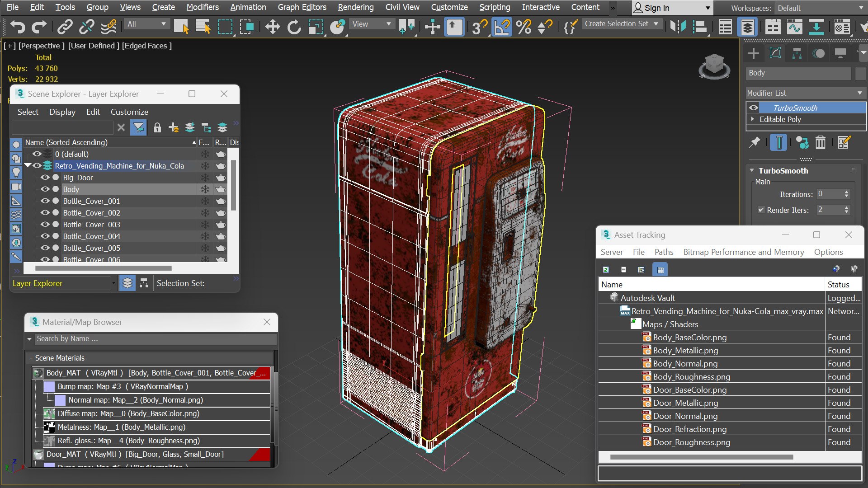Image resolution: width=868 pixels, height=488 pixels.
Task: Open the selection filter All dropdown
Action: pos(146,24)
